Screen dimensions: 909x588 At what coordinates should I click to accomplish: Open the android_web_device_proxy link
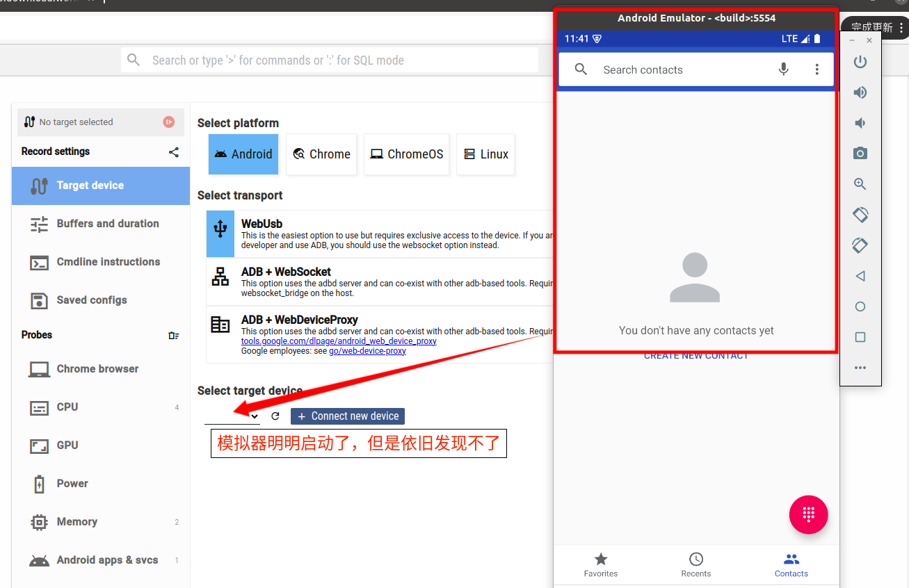point(339,341)
